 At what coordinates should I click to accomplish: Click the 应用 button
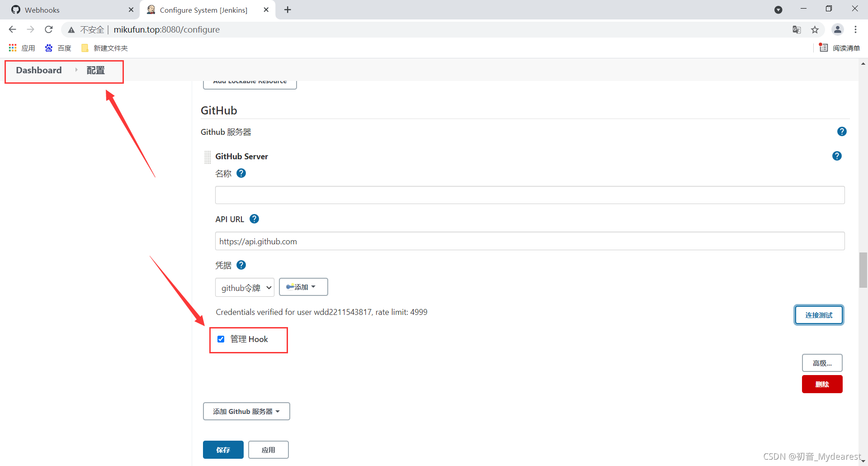(x=269, y=450)
